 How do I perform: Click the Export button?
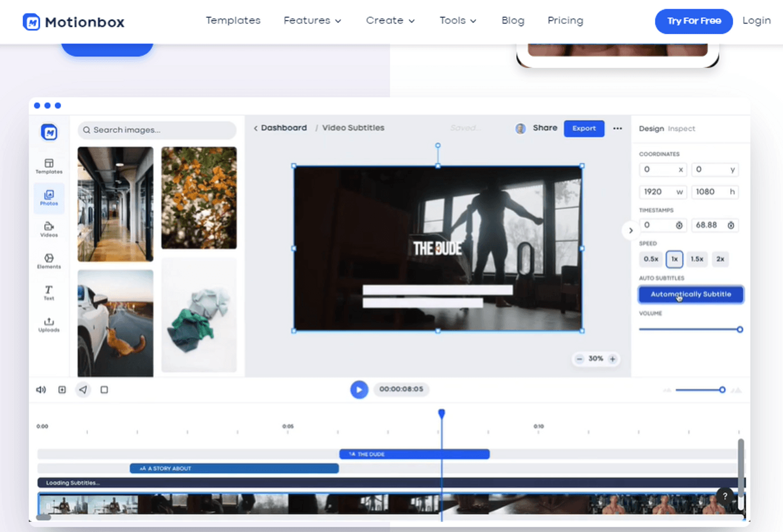(x=584, y=129)
